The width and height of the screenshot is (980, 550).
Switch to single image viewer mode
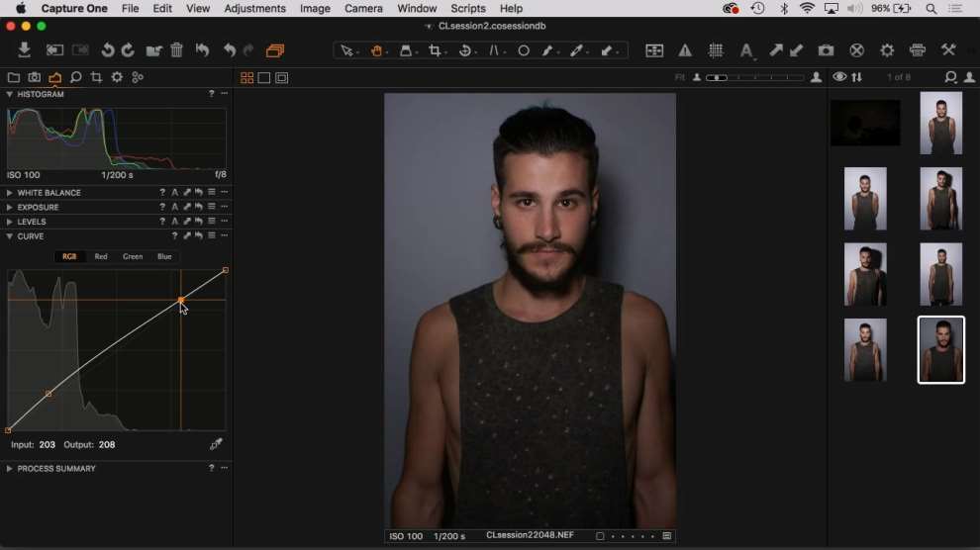[264, 78]
